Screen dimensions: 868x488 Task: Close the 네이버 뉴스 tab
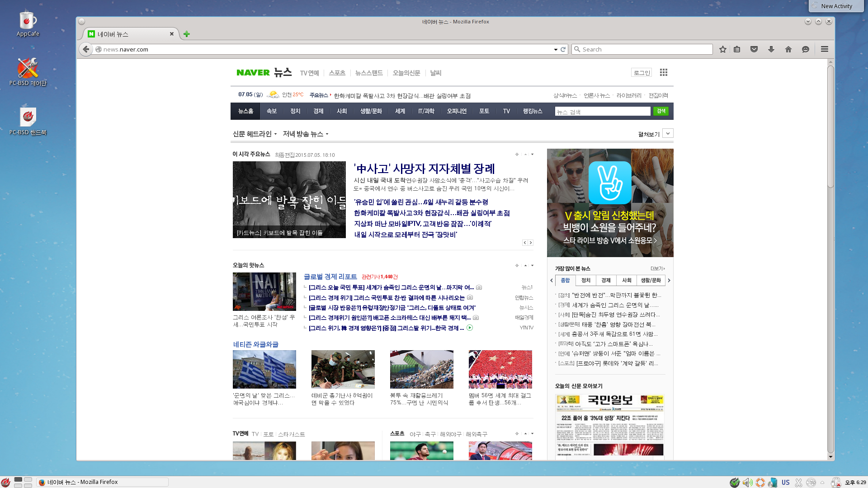click(172, 34)
